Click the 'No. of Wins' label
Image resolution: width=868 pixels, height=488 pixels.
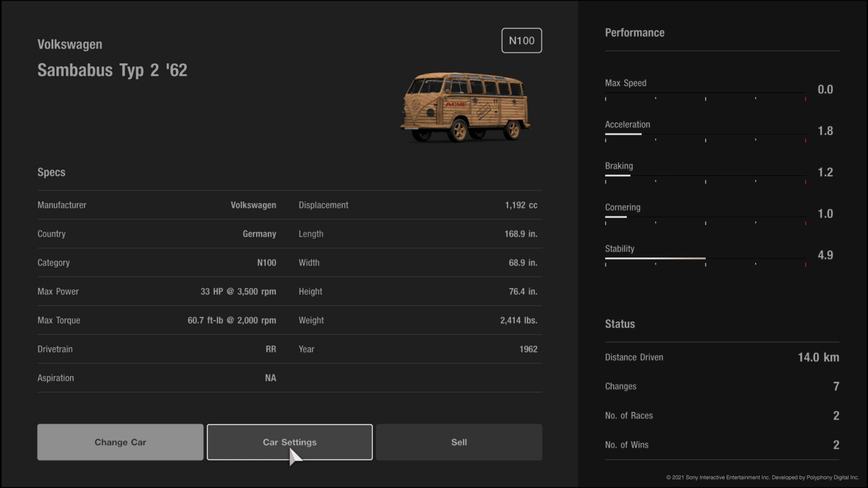(627, 445)
